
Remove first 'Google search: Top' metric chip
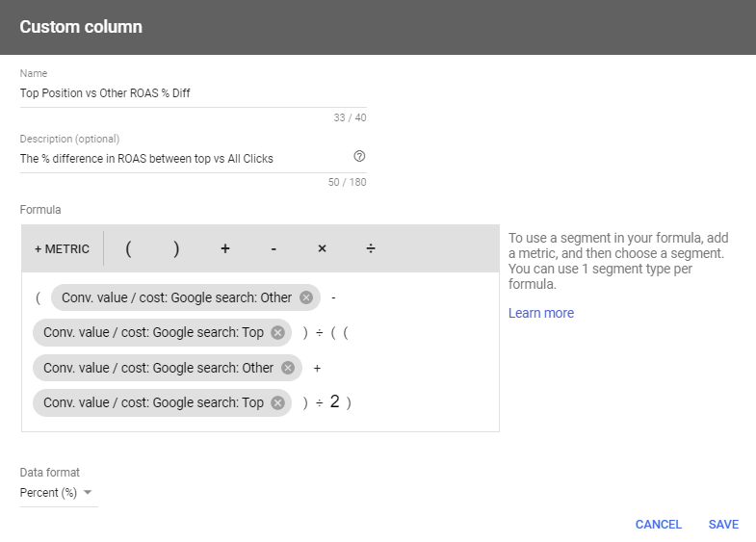click(x=277, y=333)
